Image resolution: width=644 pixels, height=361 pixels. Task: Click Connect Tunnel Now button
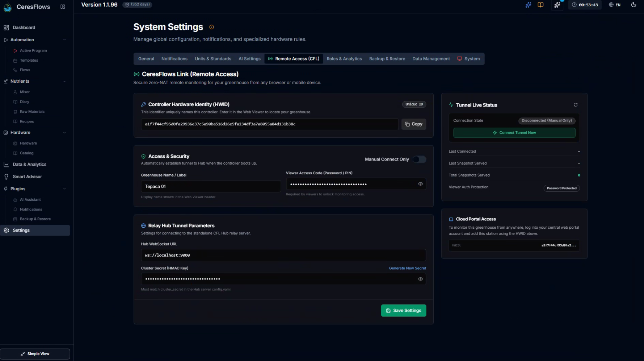pyautogui.click(x=514, y=133)
